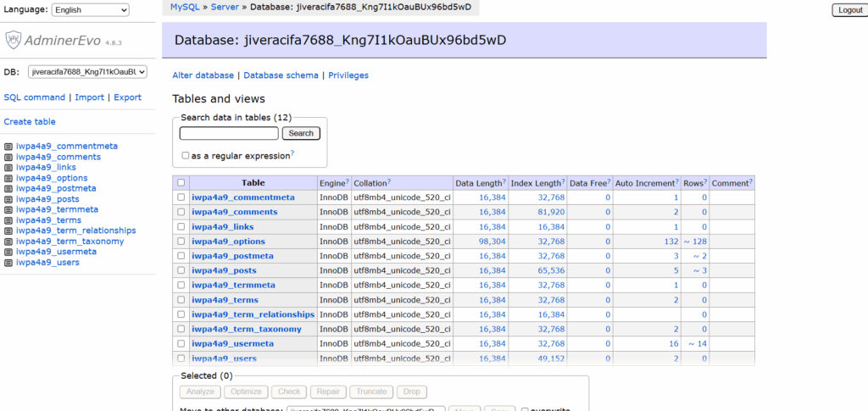Open SQL command page
Screen dimensions: 868x411
pyautogui.click(x=34, y=97)
